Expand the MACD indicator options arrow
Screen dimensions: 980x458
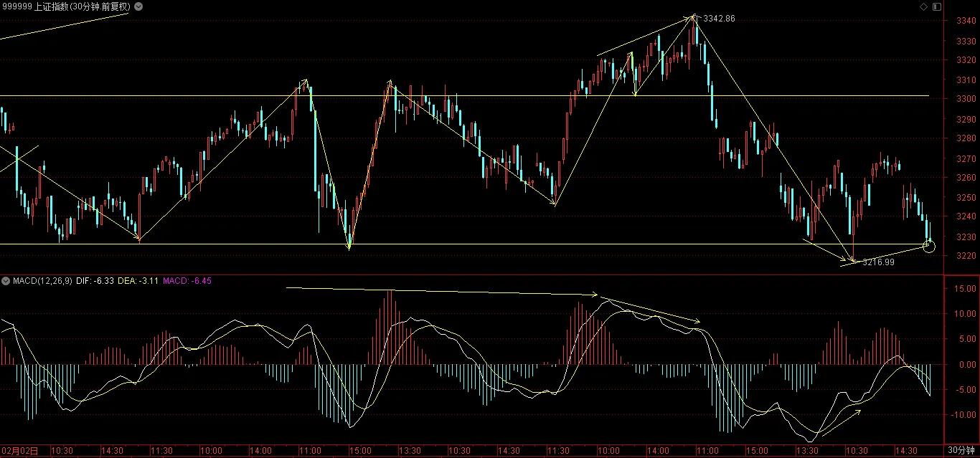tap(6, 281)
